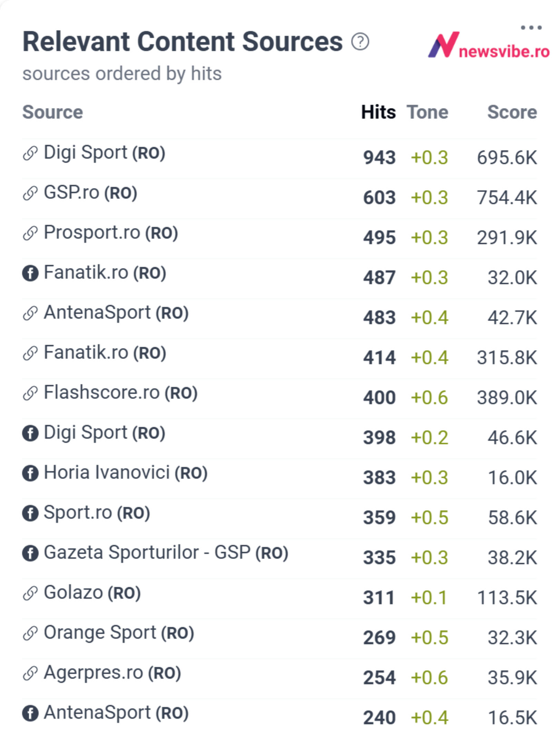The width and height of the screenshot is (559, 756).
Task: Click link icon next to Flashscore.ro
Action: click(x=30, y=393)
